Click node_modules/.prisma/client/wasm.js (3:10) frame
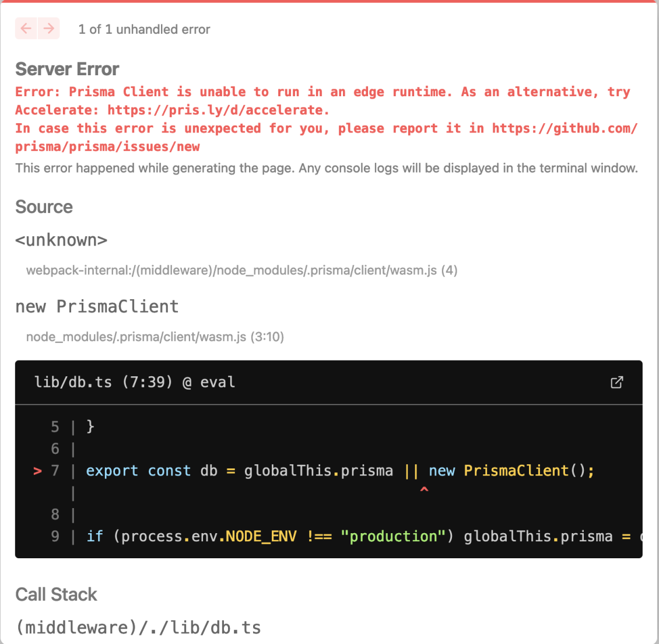The width and height of the screenshot is (659, 644). pos(155,337)
